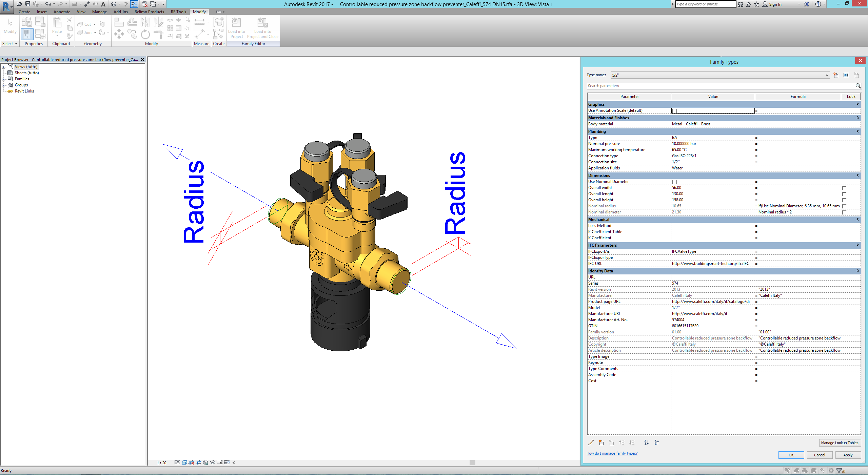Open the Annotate ribbon tab
This screenshot has width=868, height=475.
pos(62,12)
